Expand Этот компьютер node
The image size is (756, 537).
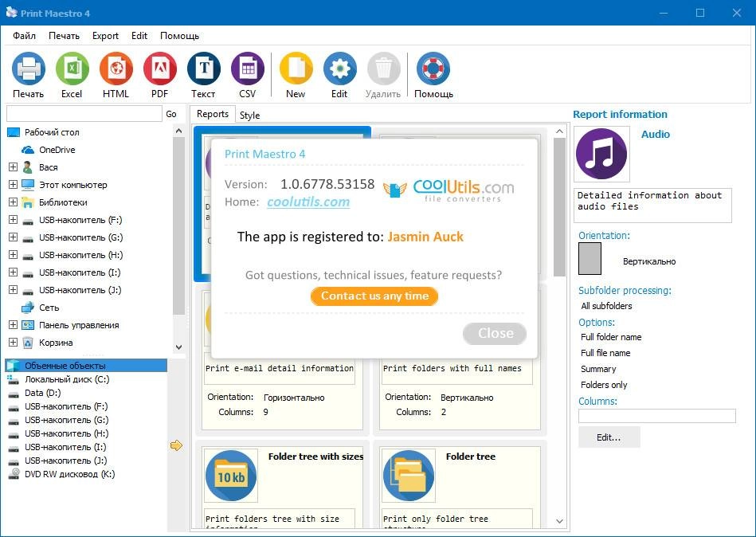(13, 185)
